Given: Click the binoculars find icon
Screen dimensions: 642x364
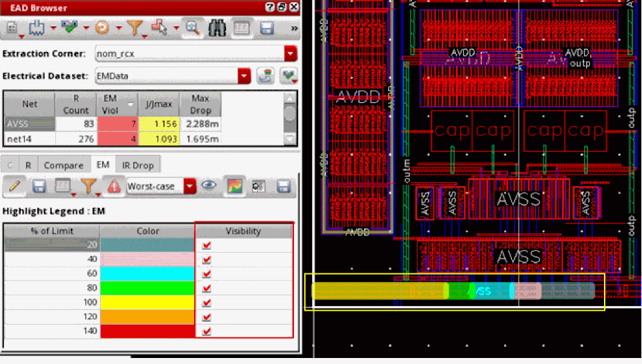Looking at the screenshot, I should click(x=217, y=29).
